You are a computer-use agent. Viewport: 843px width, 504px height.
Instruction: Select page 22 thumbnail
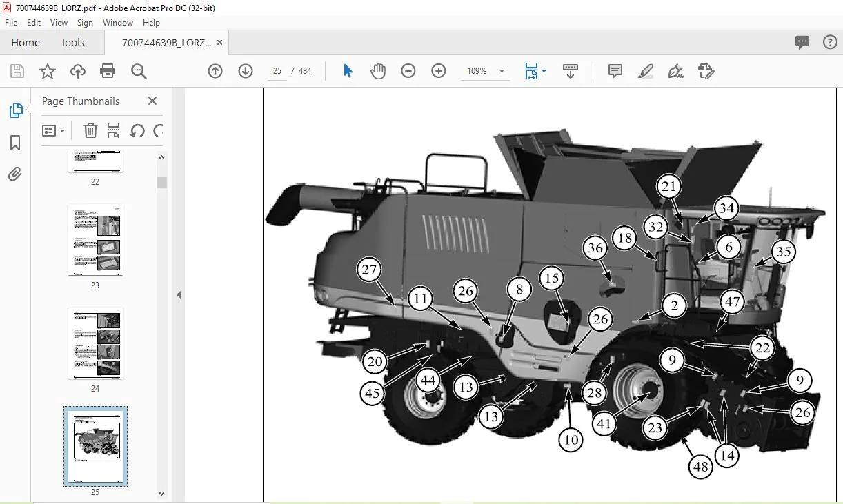point(95,161)
